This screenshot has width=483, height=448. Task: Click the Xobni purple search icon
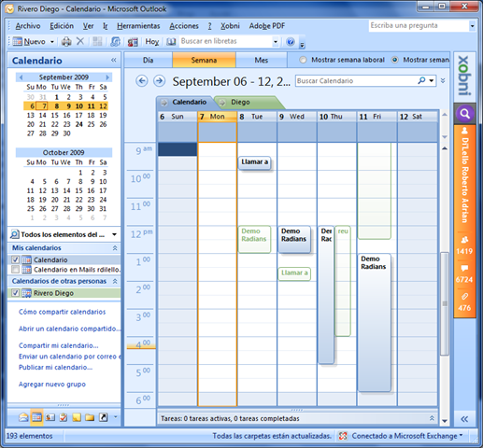click(465, 114)
